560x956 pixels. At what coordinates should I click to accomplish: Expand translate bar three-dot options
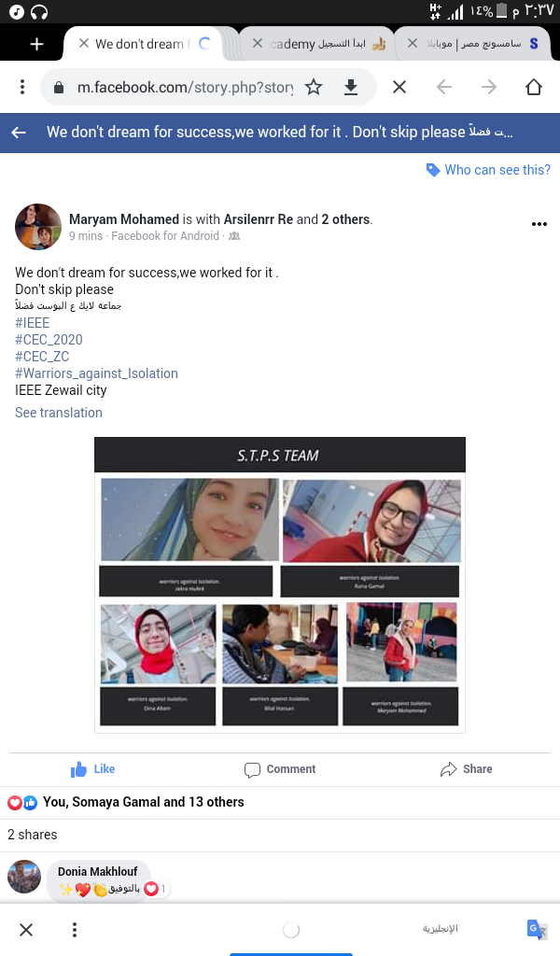[x=75, y=930]
